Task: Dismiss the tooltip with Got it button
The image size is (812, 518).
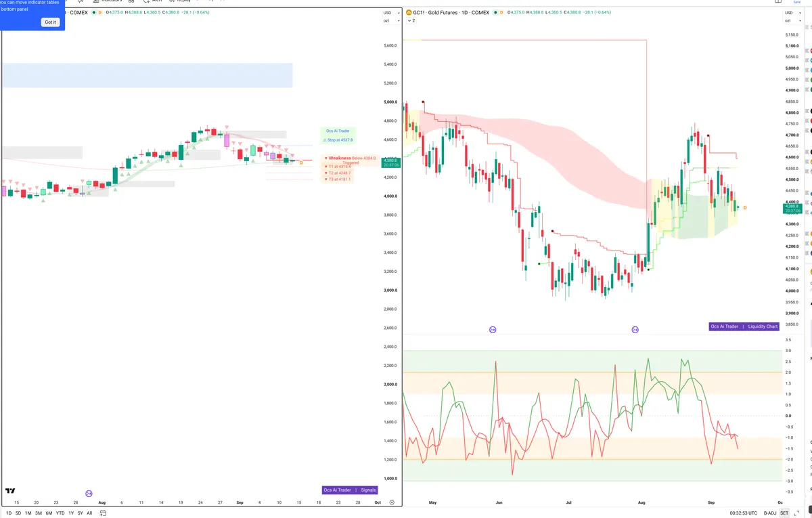Action: (x=51, y=22)
